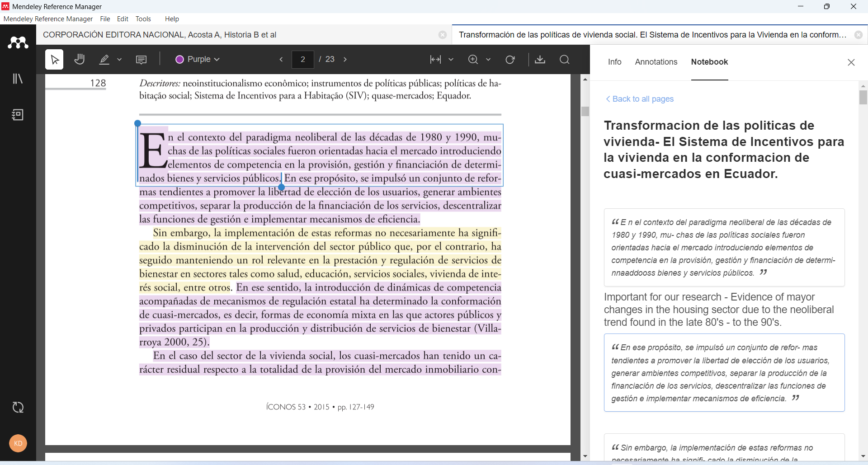The width and height of the screenshot is (868, 465).
Task: Switch to the CORPORACIÓN EDITORA NACIONAL document tab
Action: (x=244, y=35)
